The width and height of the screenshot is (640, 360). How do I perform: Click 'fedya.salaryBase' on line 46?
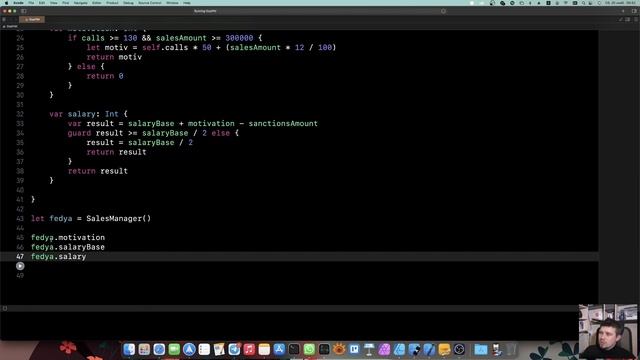[x=68, y=247]
